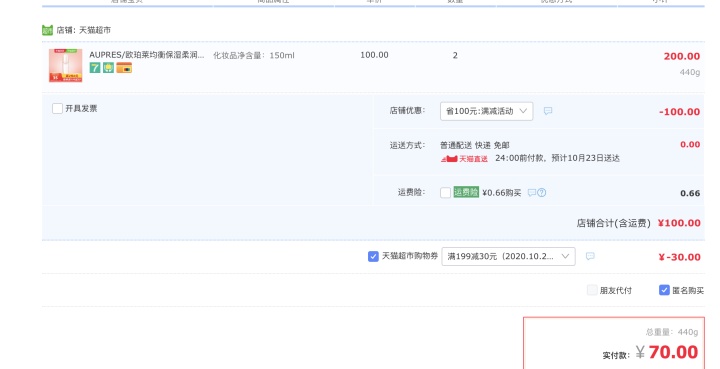Toggle the 朋友代付 checkbox
This screenshot has height=369, width=720.
(592, 290)
